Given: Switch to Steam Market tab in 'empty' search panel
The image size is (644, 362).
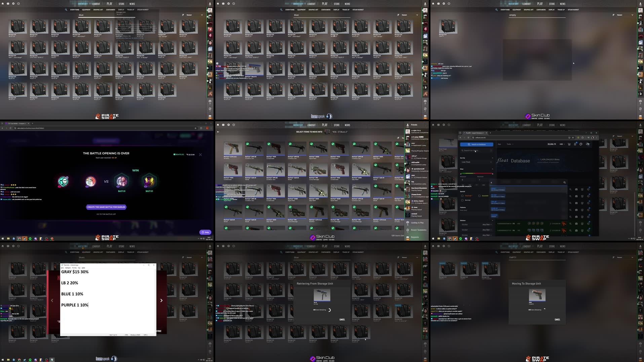Looking at the screenshot, I should pyautogui.click(x=573, y=10).
